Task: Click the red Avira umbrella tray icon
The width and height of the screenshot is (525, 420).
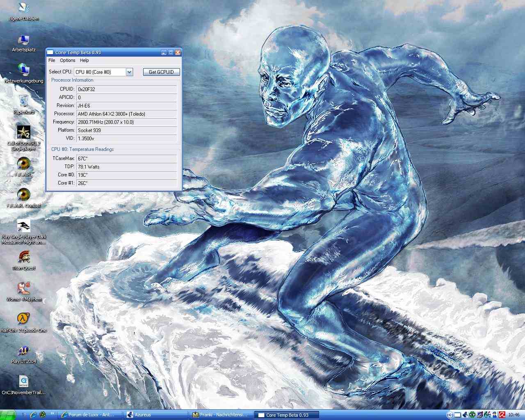Action: point(502,415)
